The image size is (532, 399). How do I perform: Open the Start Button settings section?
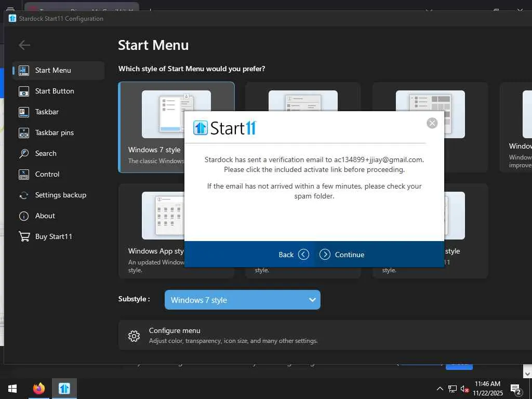(x=58, y=91)
